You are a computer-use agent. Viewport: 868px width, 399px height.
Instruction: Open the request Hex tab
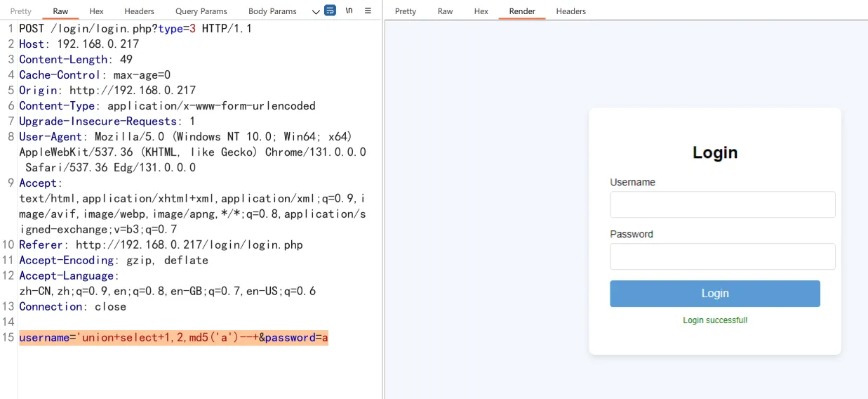tap(97, 11)
